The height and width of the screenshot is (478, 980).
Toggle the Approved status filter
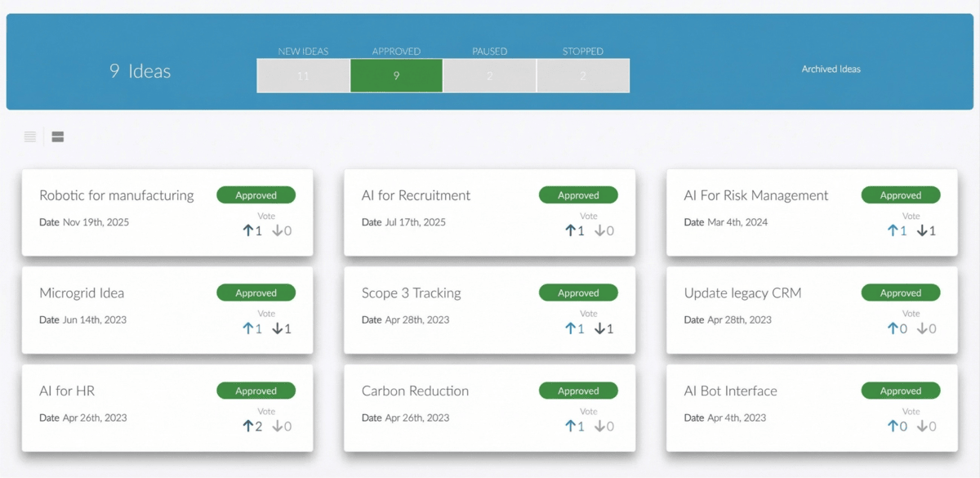[x=396, y=74]
